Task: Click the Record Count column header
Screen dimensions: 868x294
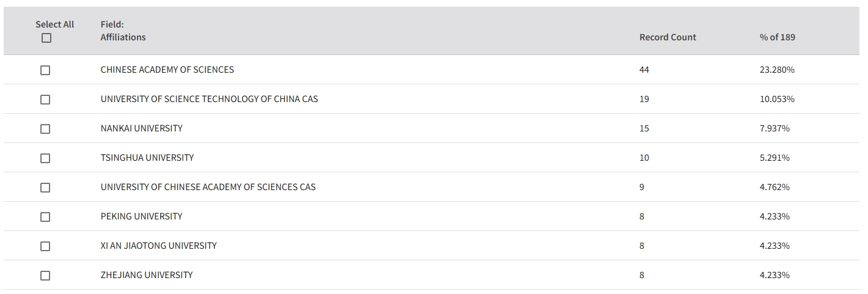Action: click(668, 37)
